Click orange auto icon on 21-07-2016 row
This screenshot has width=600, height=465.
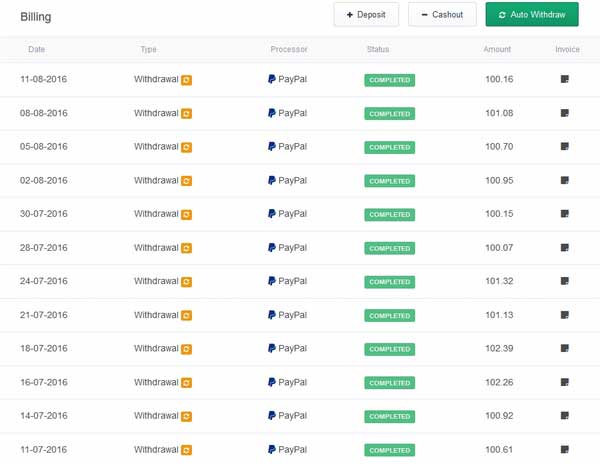tap(186, 316)
